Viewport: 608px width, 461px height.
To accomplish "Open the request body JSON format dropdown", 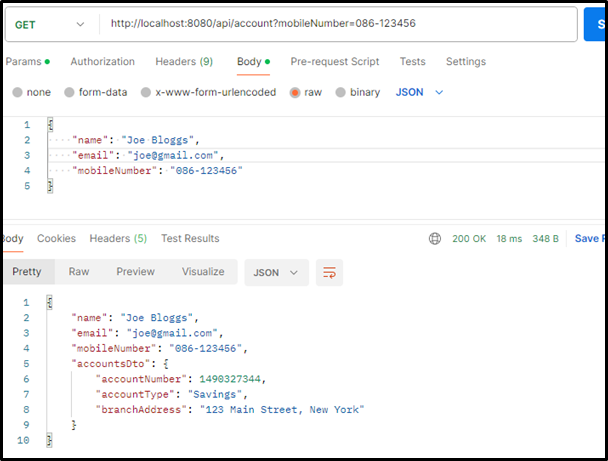I will 419,92.
